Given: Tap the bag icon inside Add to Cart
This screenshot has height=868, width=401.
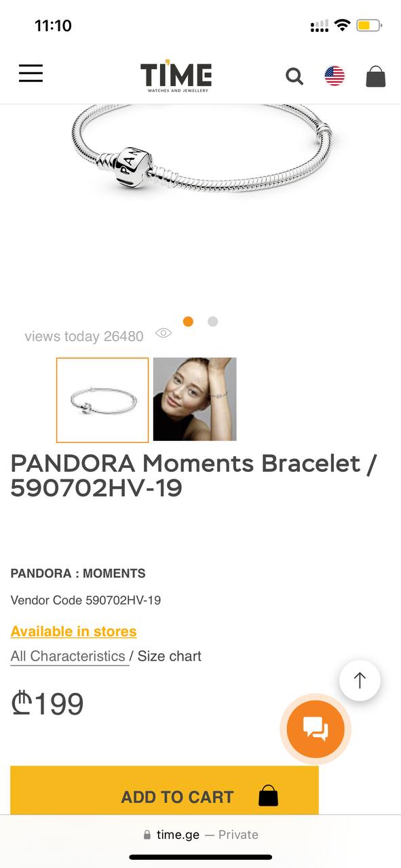Looking at the screenshot, I should coord(269,796).
